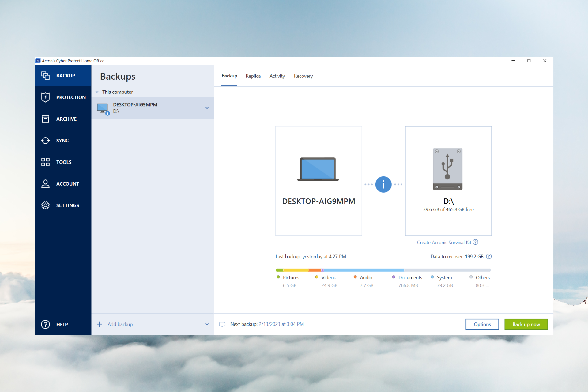Select BACKUP label in sidebar
The width and height of the screenshot is (588, 392).
click(66, 76)
